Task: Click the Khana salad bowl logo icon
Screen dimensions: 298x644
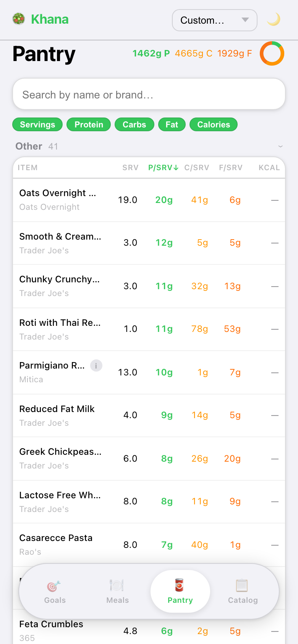Action: coord(18,19)
